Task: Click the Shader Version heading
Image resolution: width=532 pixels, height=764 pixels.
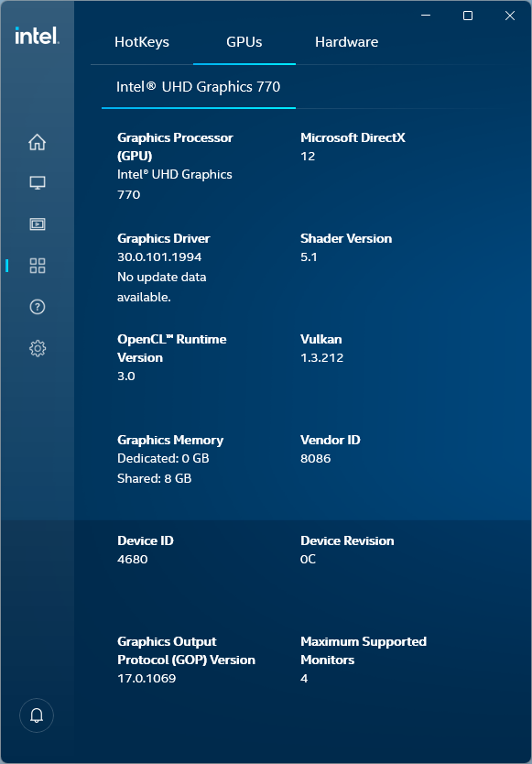Action: point(346,239)
